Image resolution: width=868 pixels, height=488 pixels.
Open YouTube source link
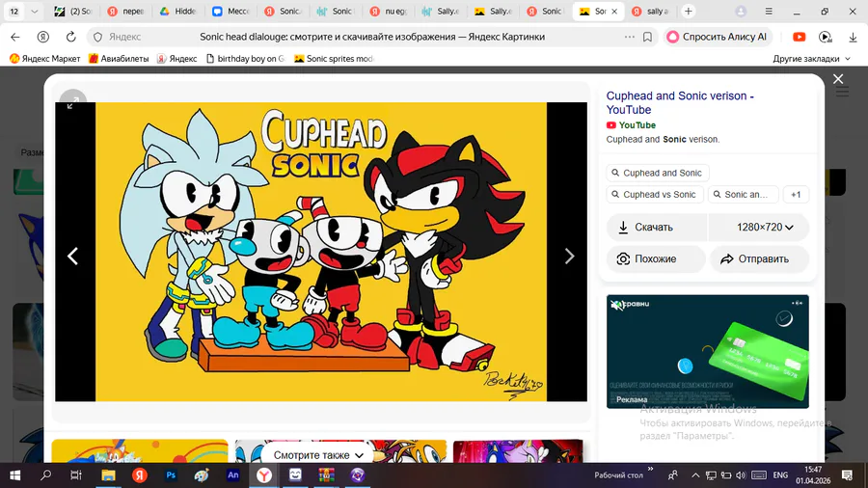click(x=631, y=125)
